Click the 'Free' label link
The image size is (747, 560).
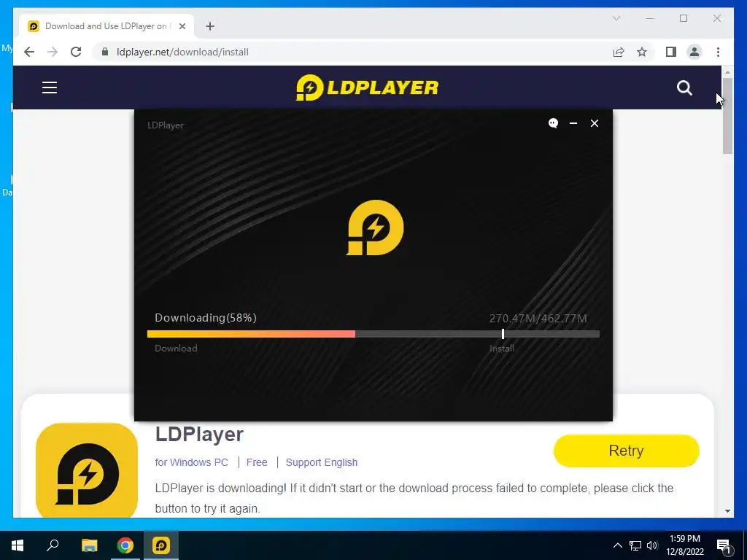click(x=257, y=462)
